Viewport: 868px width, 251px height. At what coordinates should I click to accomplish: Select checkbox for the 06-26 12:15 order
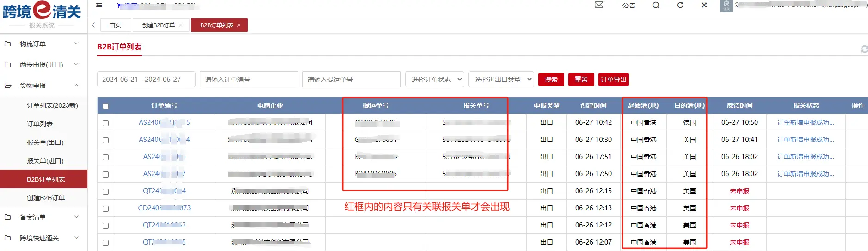coord(105,191)
